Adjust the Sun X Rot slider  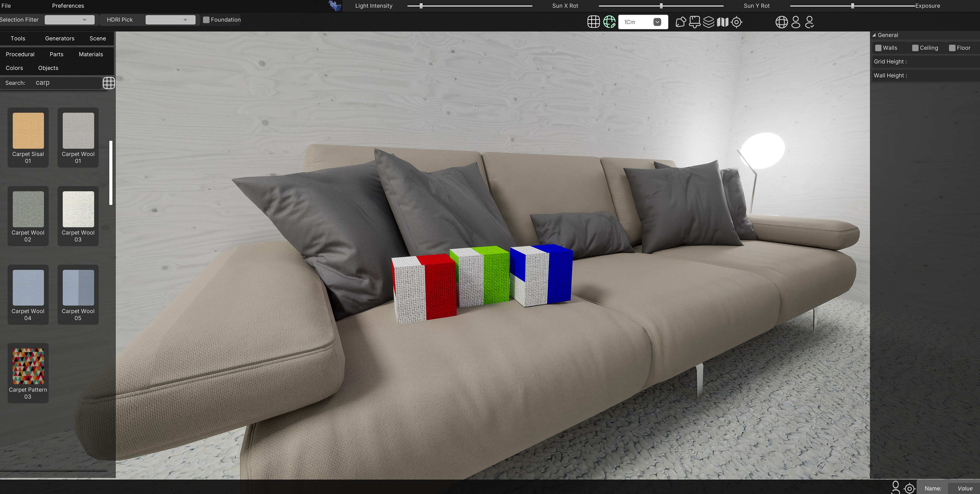coord(661,6)
